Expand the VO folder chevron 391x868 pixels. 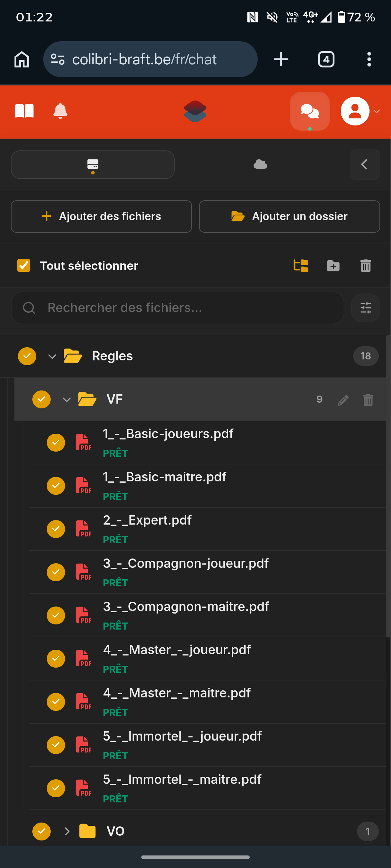67,831
